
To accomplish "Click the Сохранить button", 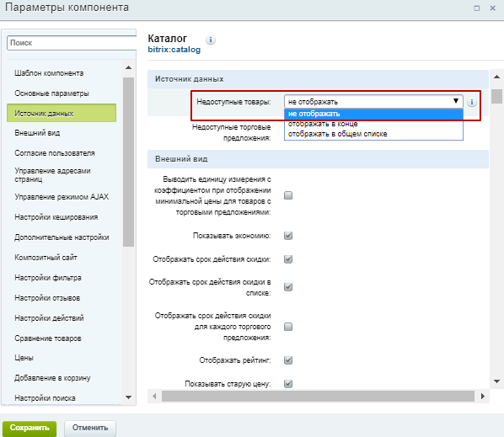I will 29,428.
